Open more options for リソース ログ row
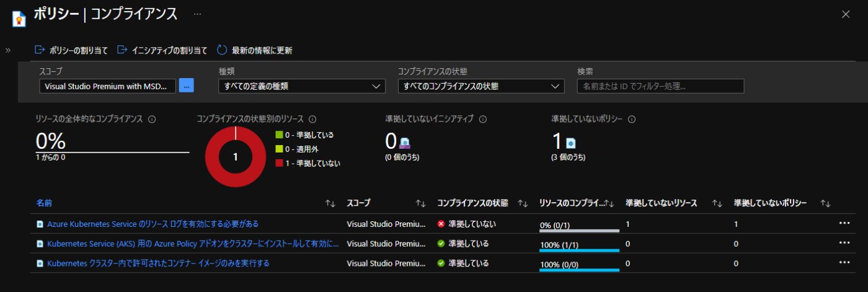868x292 pixels. click(x=844, y=223)
